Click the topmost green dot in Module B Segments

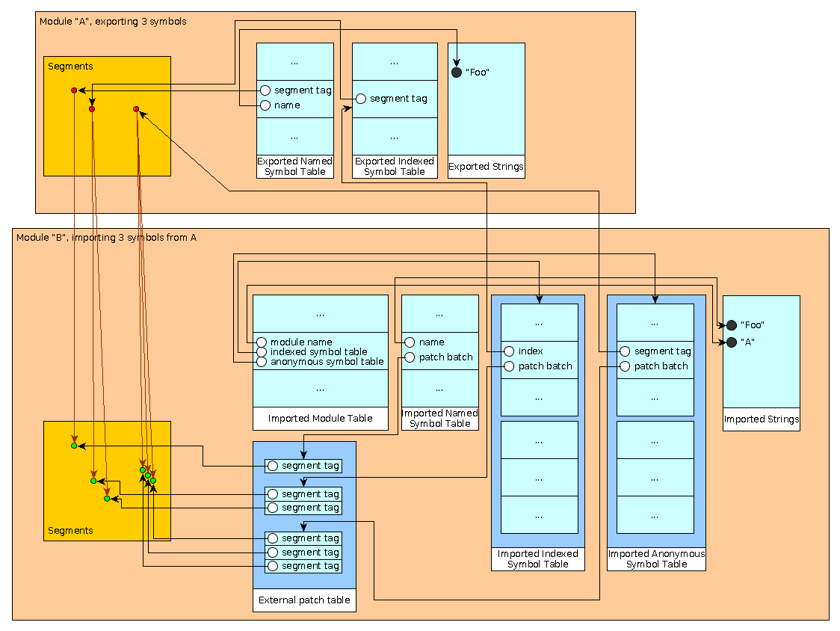[73, 446]
